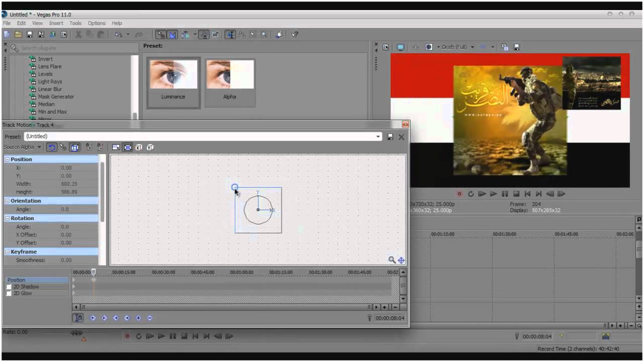Save the Track Motion preset
Viewport: 644px width, 362px height.
coord(390,137)
